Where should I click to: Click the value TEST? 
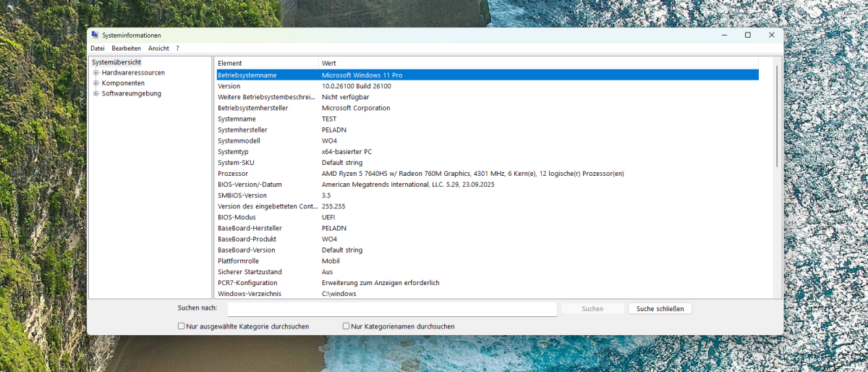329,119
